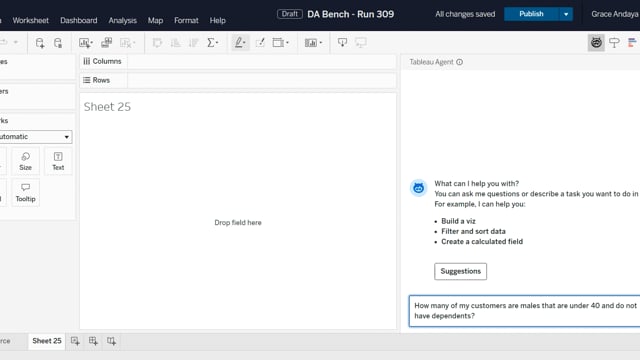Click the Format paintbrush toolbar icon
Screen dimensions: 640x360
pyautogui.click(x=260, y=42)
